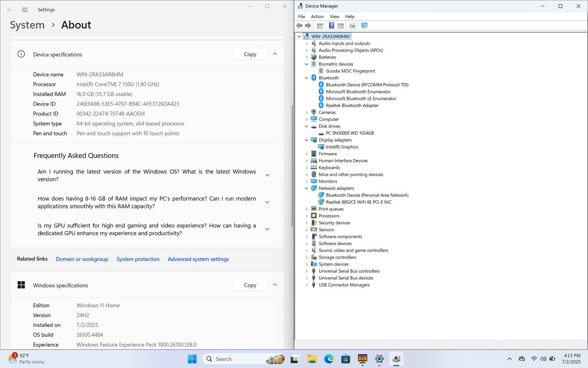This screenshot has width=588, height=368.
Task: Collapse the Device specifications section
Action: point(275,54)
